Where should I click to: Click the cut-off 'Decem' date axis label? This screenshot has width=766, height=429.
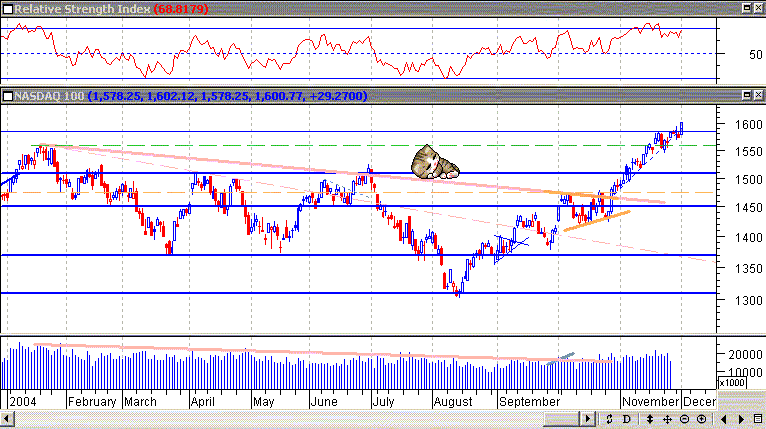[x=700, y=402]
